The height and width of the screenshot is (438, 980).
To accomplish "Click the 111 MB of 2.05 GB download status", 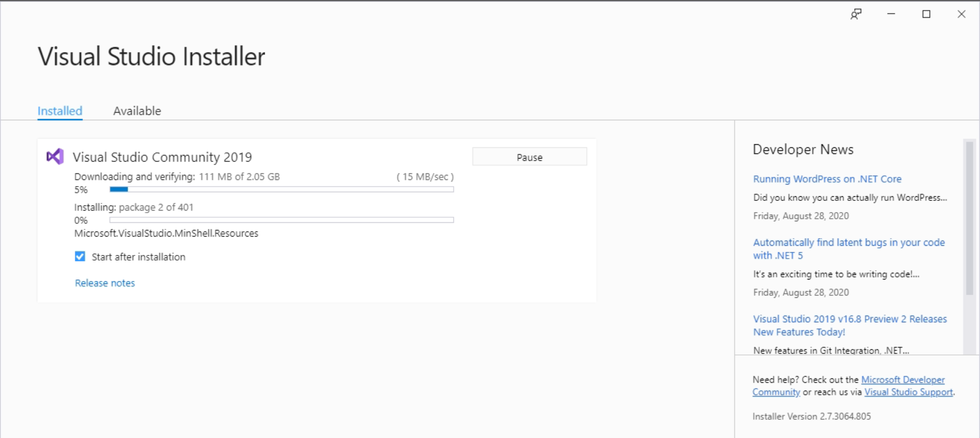I will click(x=239, y=177).
